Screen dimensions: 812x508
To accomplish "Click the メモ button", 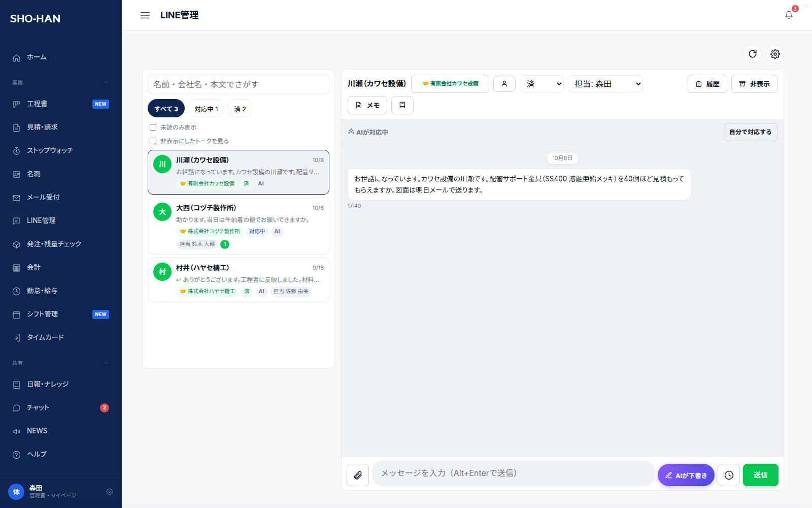I will (367, 105).
